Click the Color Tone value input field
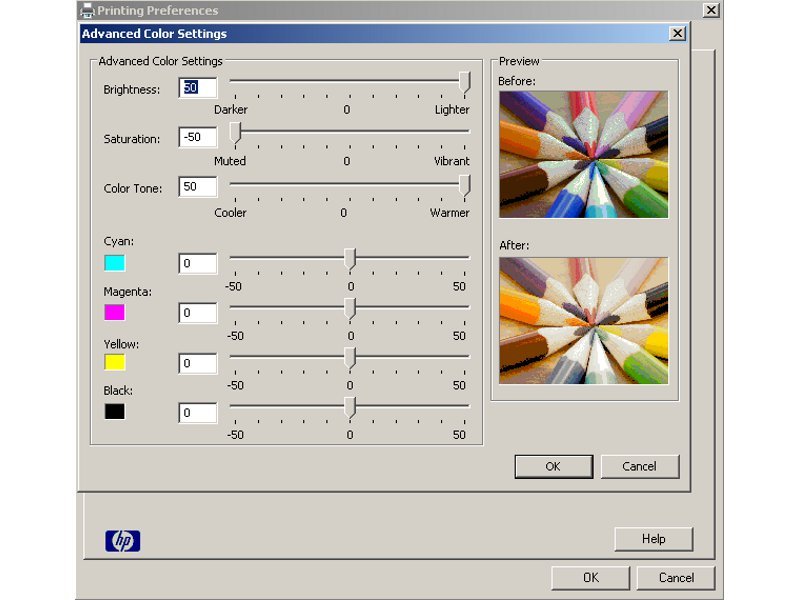Viewport: 800px width, 600px height. 198,187
